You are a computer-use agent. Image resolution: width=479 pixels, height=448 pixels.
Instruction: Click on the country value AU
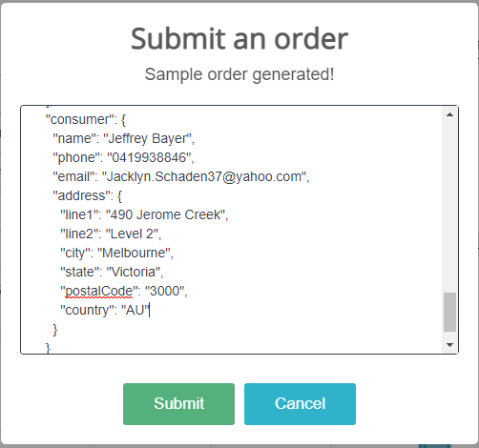tap(135, 310)
